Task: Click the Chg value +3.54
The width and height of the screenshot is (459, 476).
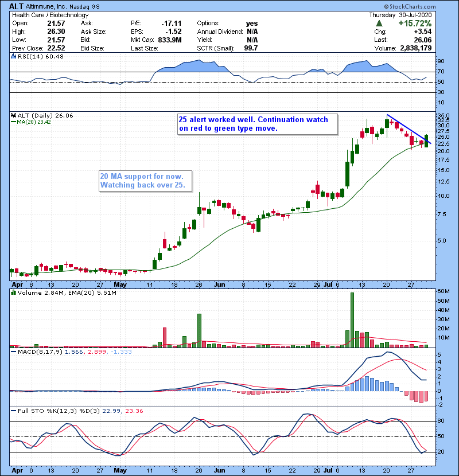Action: click(422, 32)
